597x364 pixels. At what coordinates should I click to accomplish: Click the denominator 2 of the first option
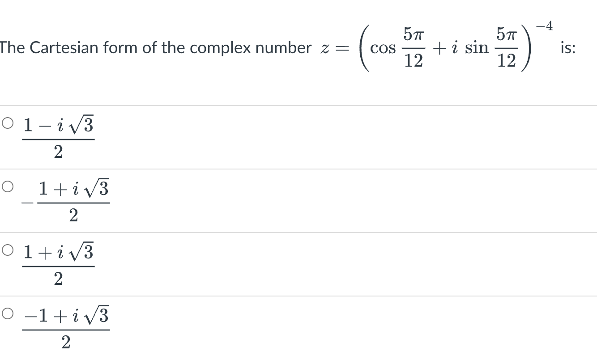(x=58, y=152)
